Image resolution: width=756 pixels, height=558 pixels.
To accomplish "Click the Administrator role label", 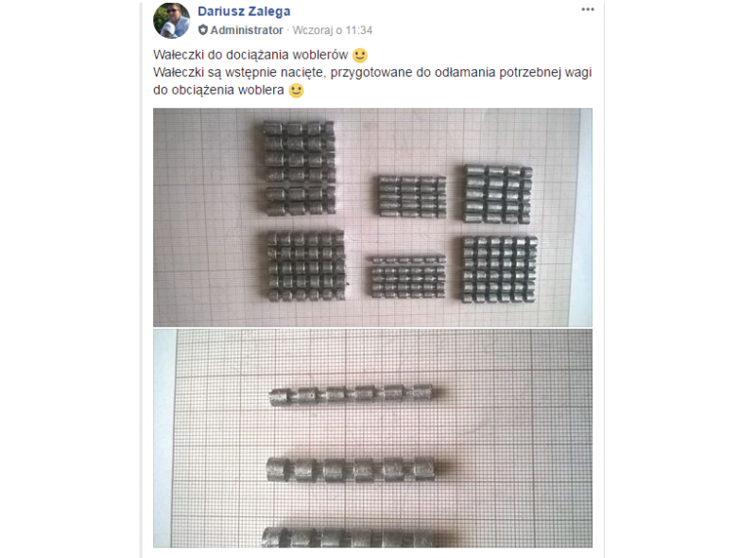I will coord(247,30).
